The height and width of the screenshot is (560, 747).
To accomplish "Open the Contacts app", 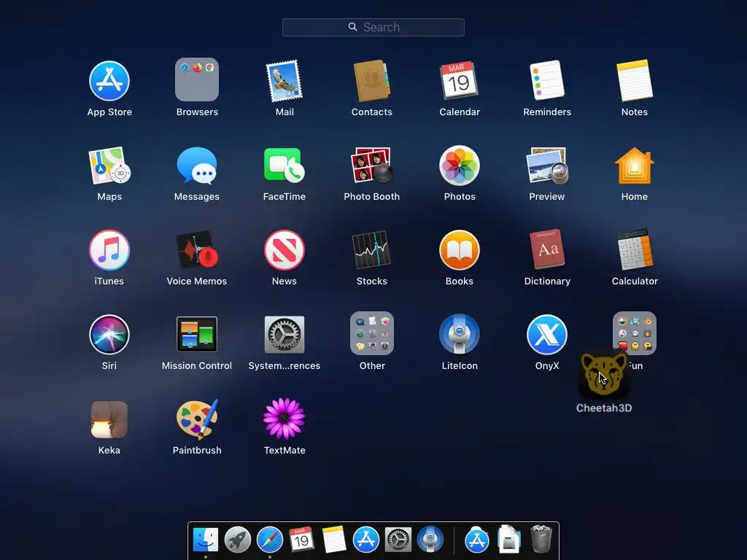I will (371, 81).
